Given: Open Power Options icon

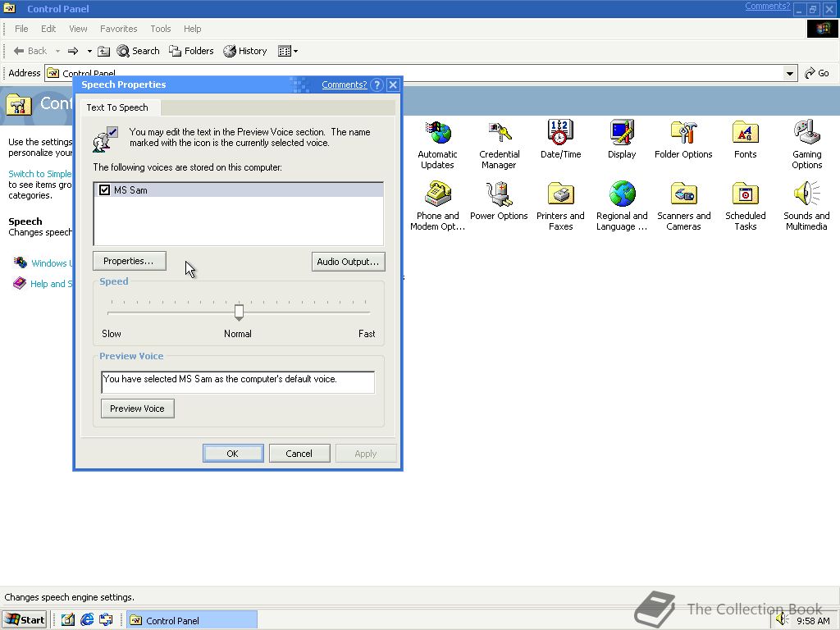Looking at the screenshot, I should tap(499, 202).
